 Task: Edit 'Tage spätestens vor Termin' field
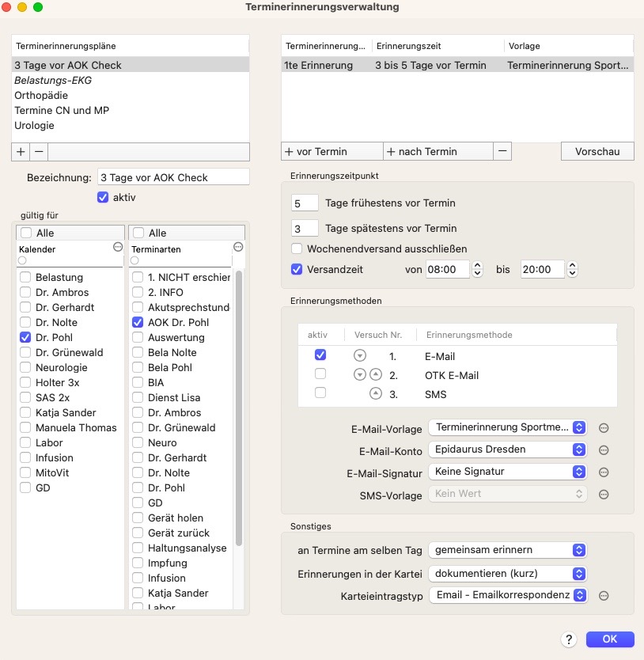[x=305, y=229]
